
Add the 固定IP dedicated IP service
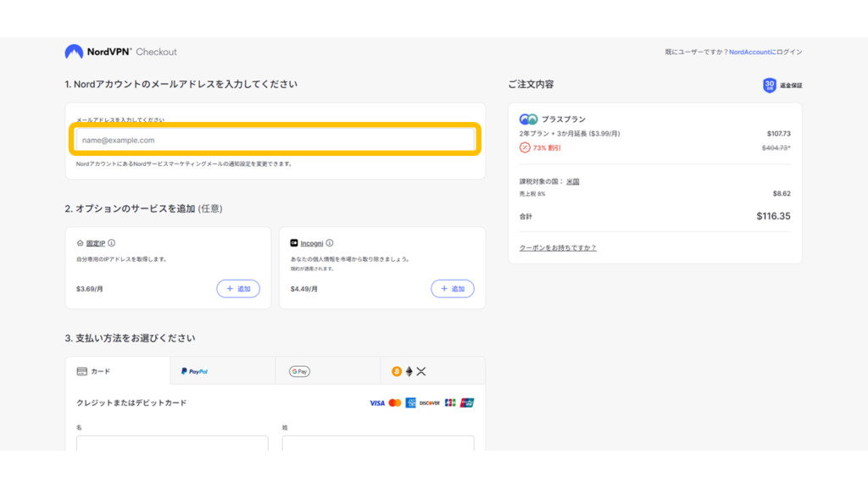pos(238,289)
